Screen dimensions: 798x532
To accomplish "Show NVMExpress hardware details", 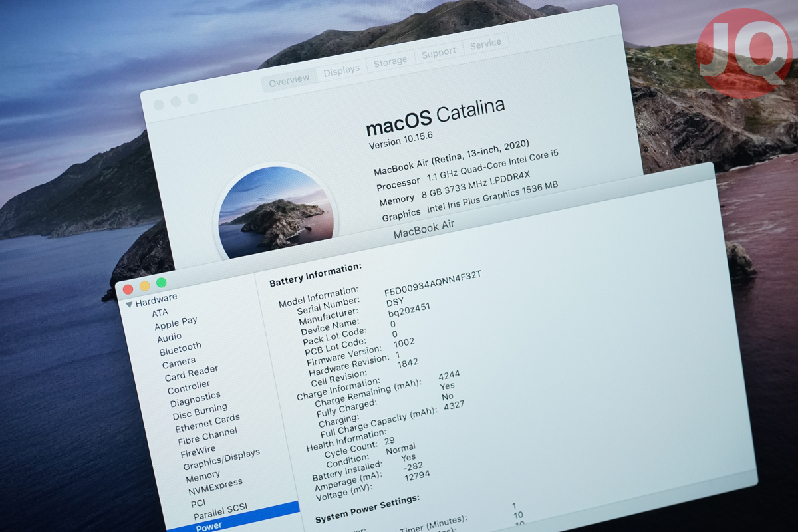I will coord(215,487).
